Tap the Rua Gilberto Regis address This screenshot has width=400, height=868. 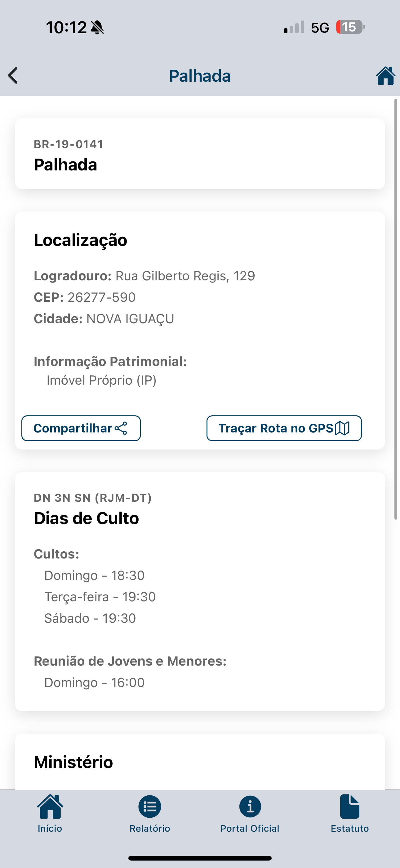coord(185,276)
